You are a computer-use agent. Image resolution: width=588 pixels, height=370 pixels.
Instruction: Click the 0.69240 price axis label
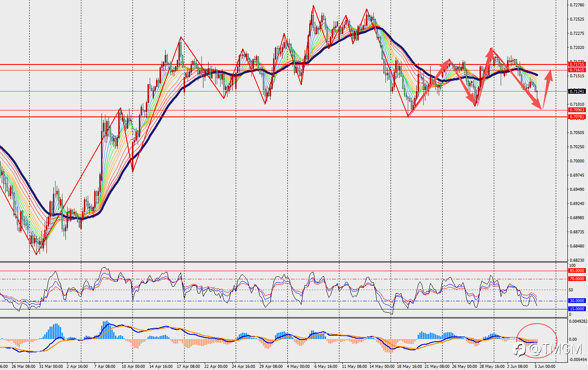[x=576, y=204]
